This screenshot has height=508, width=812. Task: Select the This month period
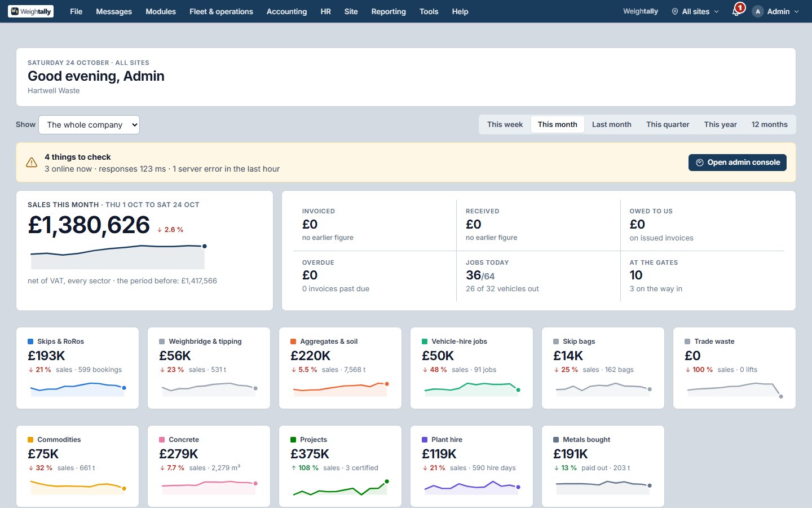[558, 125]
